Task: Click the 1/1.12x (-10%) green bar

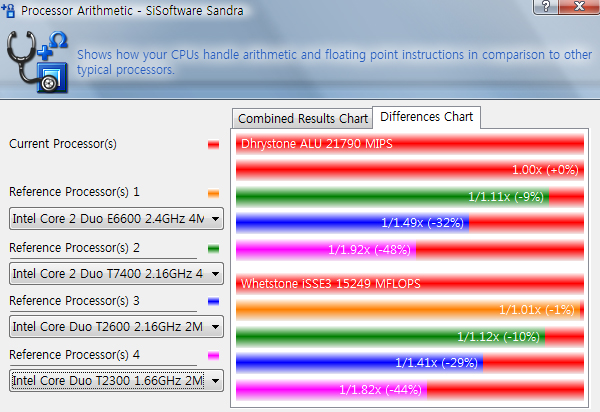Action: point(391,337)
